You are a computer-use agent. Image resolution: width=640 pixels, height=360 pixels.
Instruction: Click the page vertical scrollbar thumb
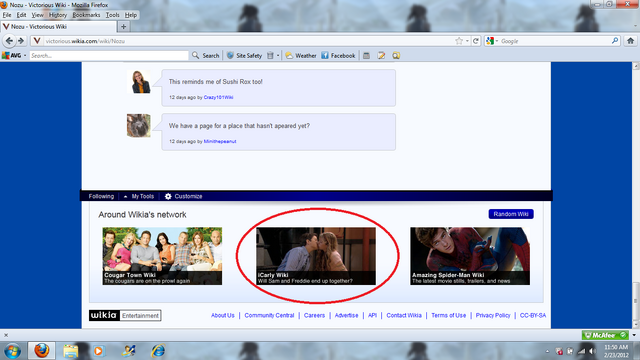pos(636,302)
